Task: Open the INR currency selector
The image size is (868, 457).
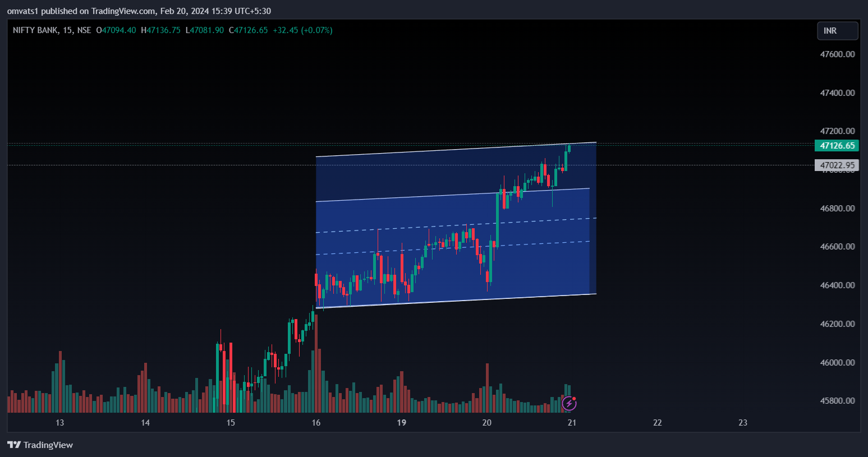Action: pos(837,31)
